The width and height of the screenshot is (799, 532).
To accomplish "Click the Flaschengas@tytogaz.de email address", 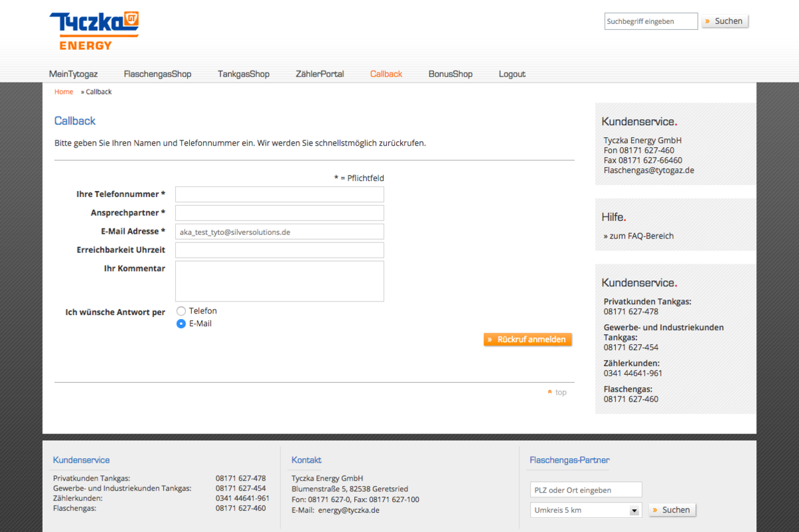I will (649, 170).
